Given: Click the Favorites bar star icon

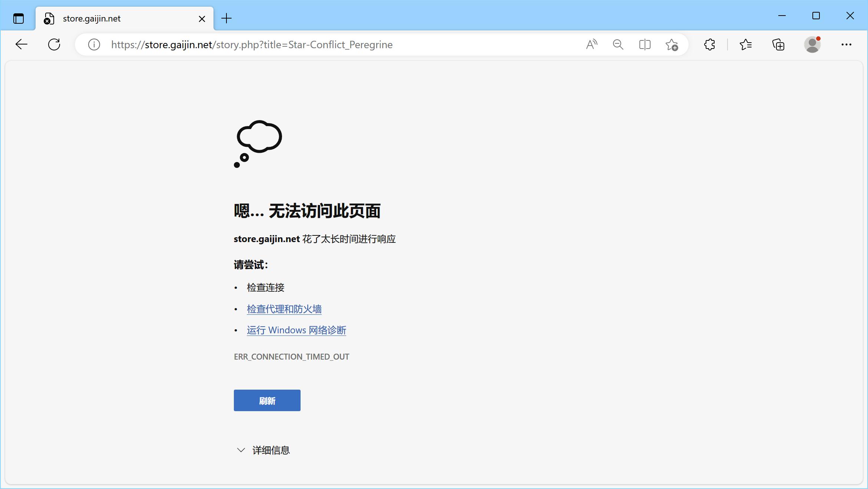Looking at the screenshot, I should click(x=746, y=44).
